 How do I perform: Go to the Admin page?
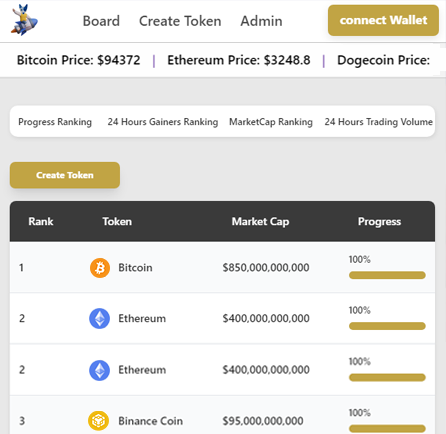click(261, 21)
